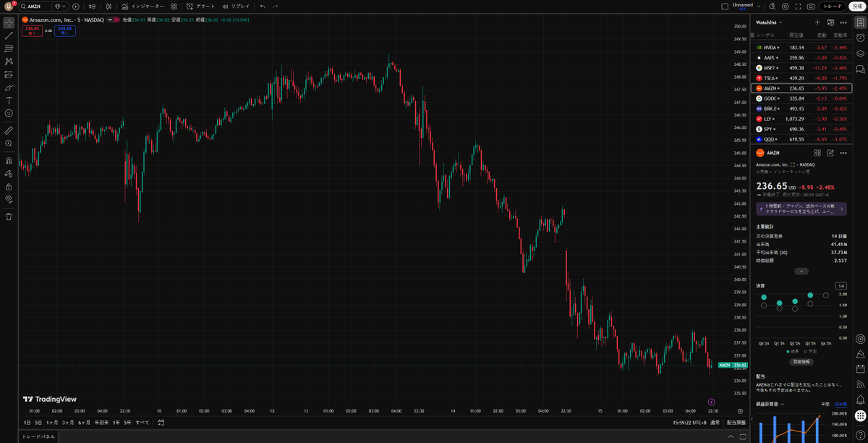Expand key stats with chevron button

pyautogui.click(x=801, y=271)
